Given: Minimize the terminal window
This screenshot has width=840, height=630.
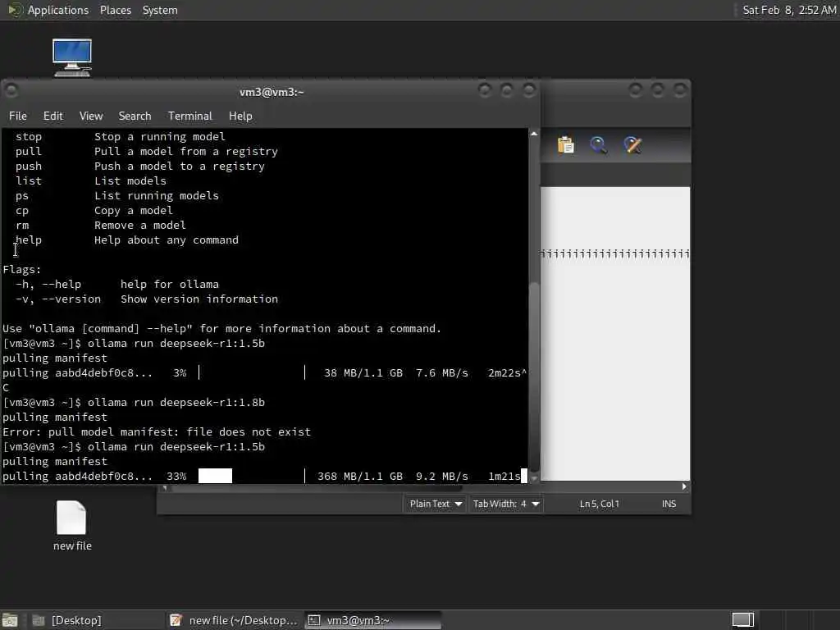Looking at the screenshot, I should pyautogui.click(x=484, y=90).
